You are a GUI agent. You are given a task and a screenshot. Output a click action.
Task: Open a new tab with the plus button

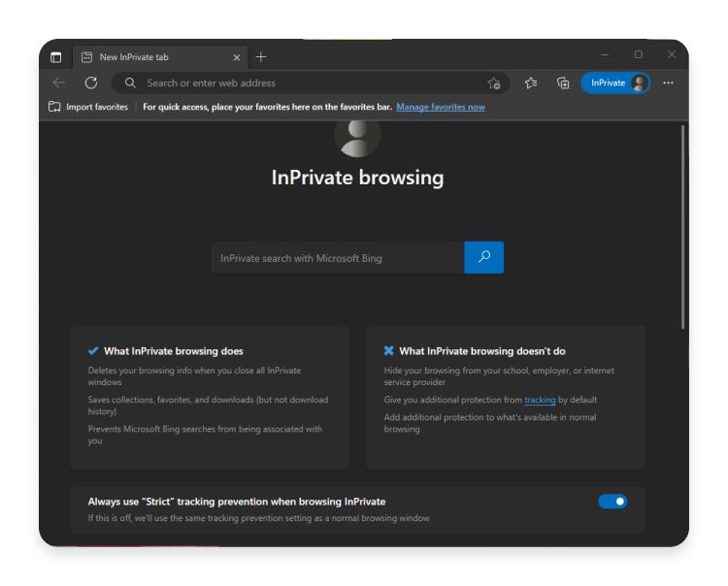tap(261, 57)
